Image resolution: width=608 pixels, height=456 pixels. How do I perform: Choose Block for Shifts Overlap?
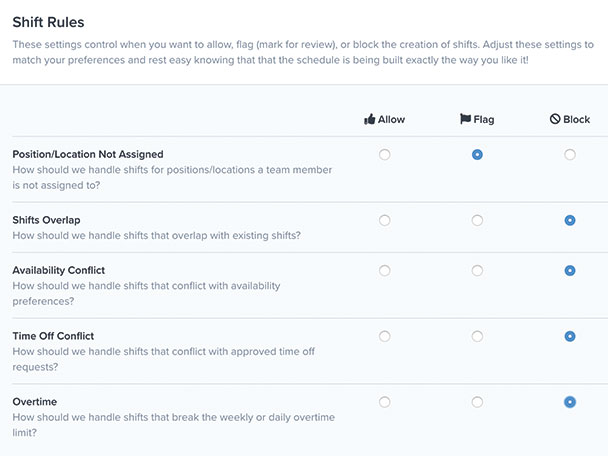point(570,220)
